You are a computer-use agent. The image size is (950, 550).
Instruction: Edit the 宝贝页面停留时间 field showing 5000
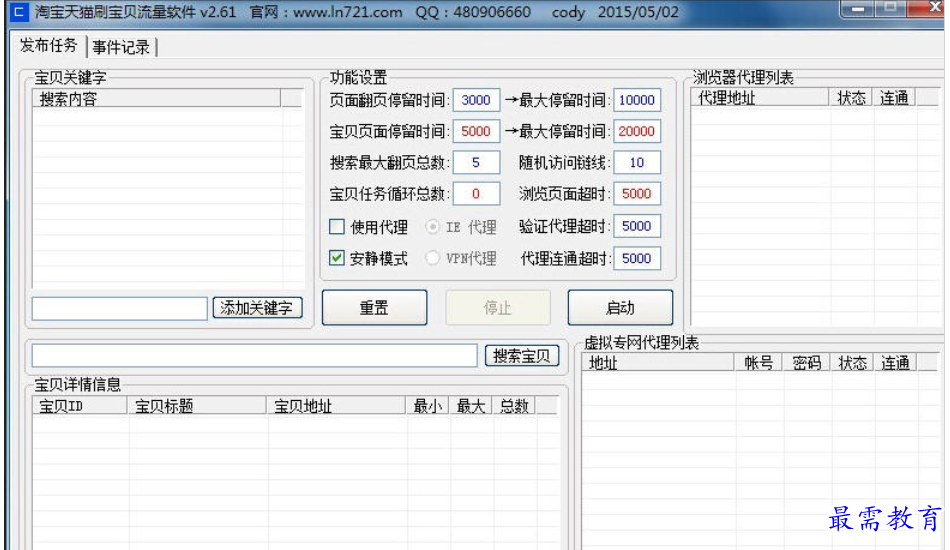476,131
